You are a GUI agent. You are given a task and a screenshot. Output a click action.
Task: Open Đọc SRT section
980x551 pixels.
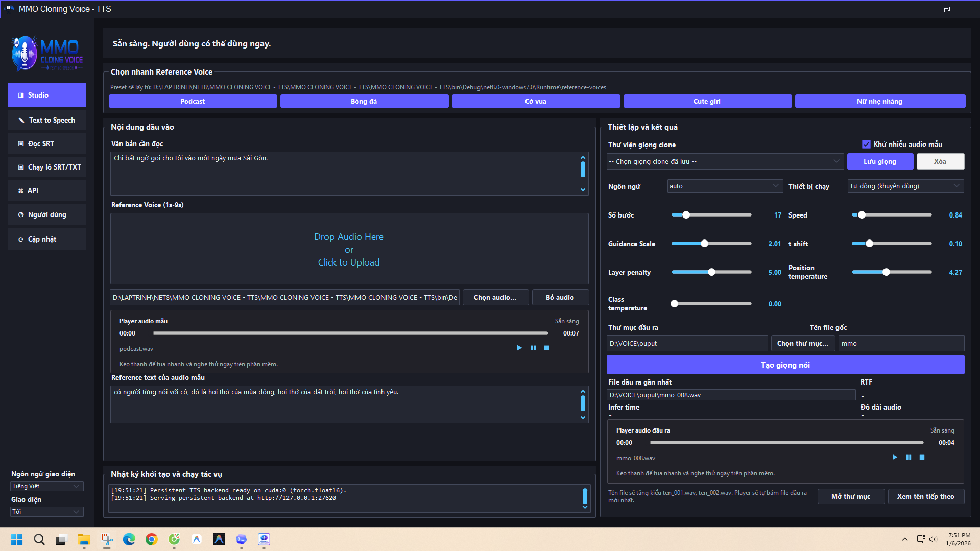47,143
